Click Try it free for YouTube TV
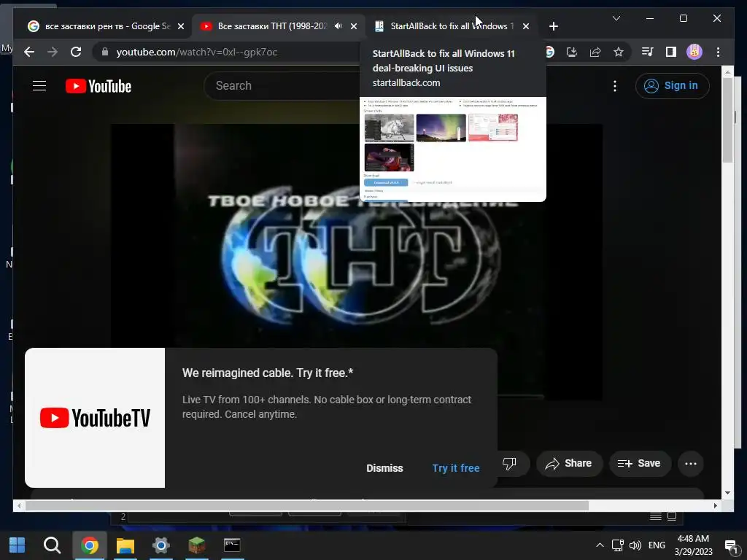 [455, 468]
